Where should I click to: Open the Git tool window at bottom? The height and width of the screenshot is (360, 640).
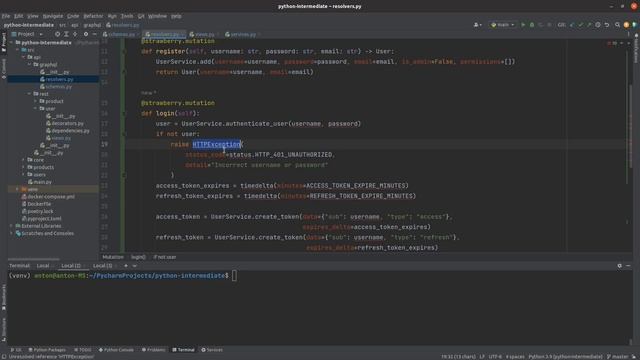tap(16, 350)
